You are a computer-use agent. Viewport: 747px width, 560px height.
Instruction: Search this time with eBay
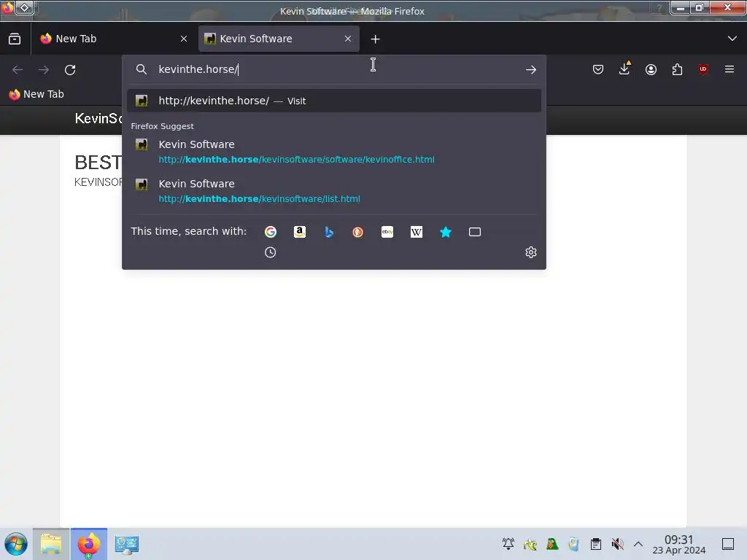[387, 232]
